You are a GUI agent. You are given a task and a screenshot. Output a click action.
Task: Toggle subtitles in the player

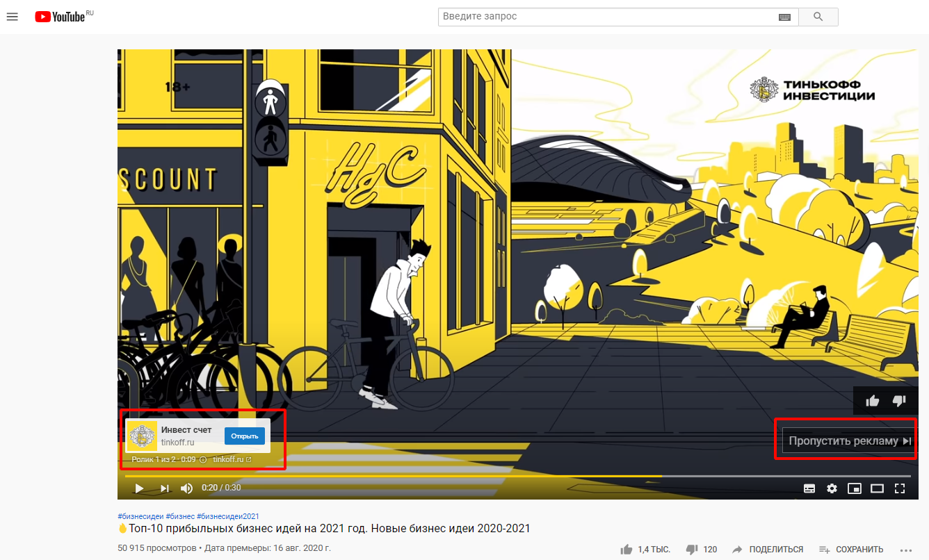(809, 488)
